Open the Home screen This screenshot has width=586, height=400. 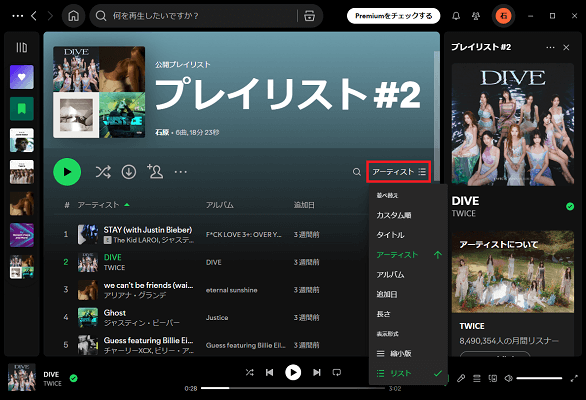(x=73, y=16)
